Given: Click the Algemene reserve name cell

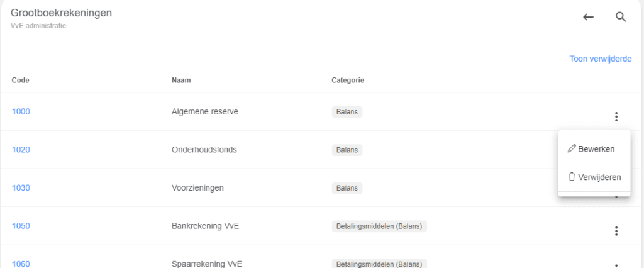Looking at the screenshot, I should pos(205,112).
